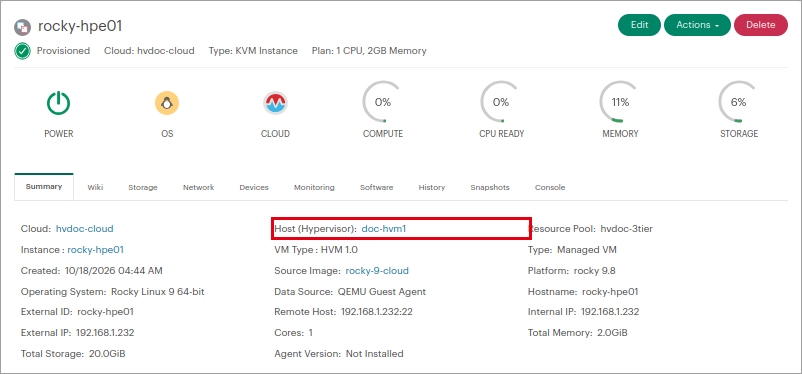The height and width of the screenshot is (374, 802).
Task: Click Type: Managed VM text
Action: [572, 250]
